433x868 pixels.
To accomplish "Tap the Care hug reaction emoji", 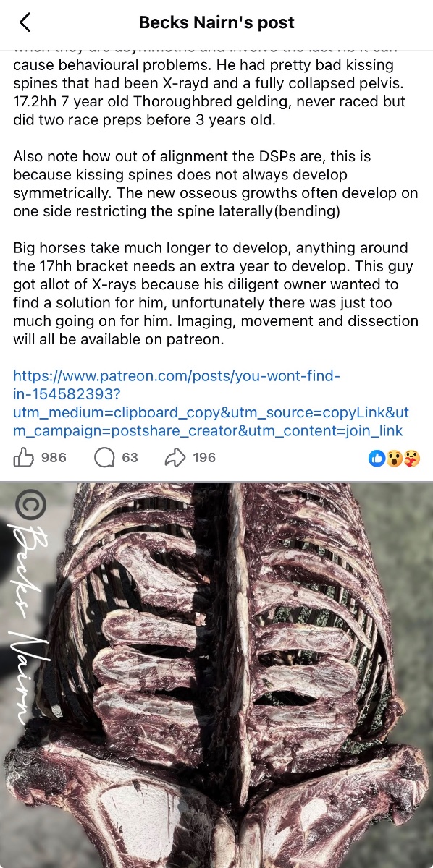I will [412, 458].
